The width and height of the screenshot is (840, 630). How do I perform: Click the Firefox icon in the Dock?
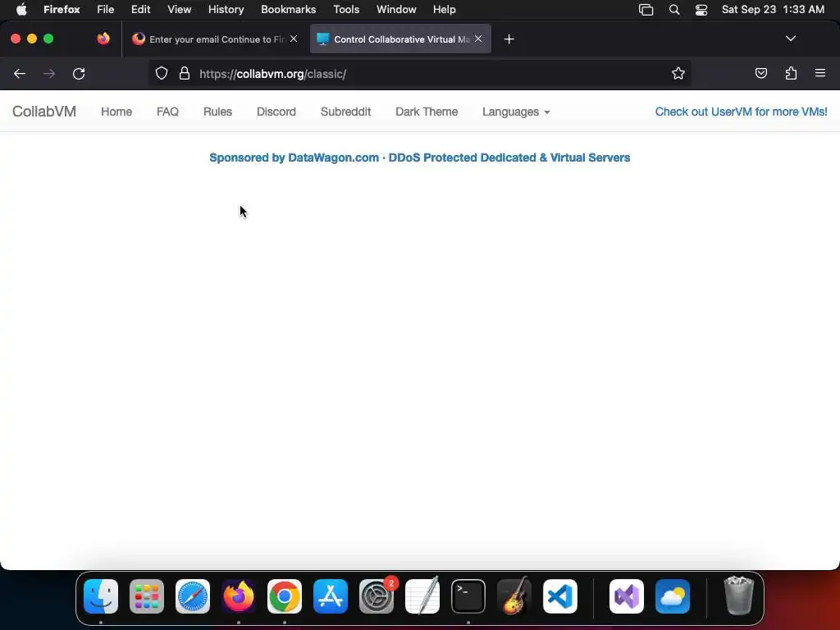click(239, 596)
